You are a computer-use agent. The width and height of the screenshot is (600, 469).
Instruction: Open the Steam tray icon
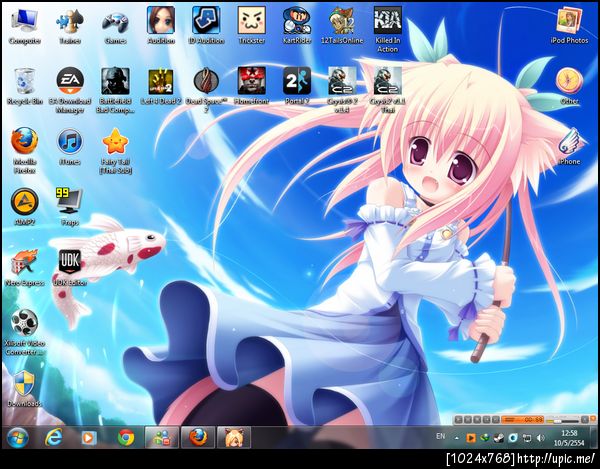pos(499,438)
